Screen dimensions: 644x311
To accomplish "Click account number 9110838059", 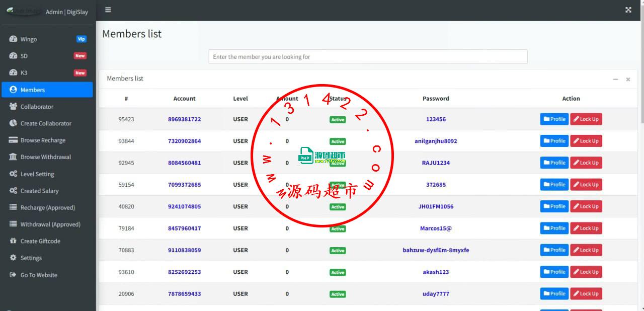I will pos(184,250).
